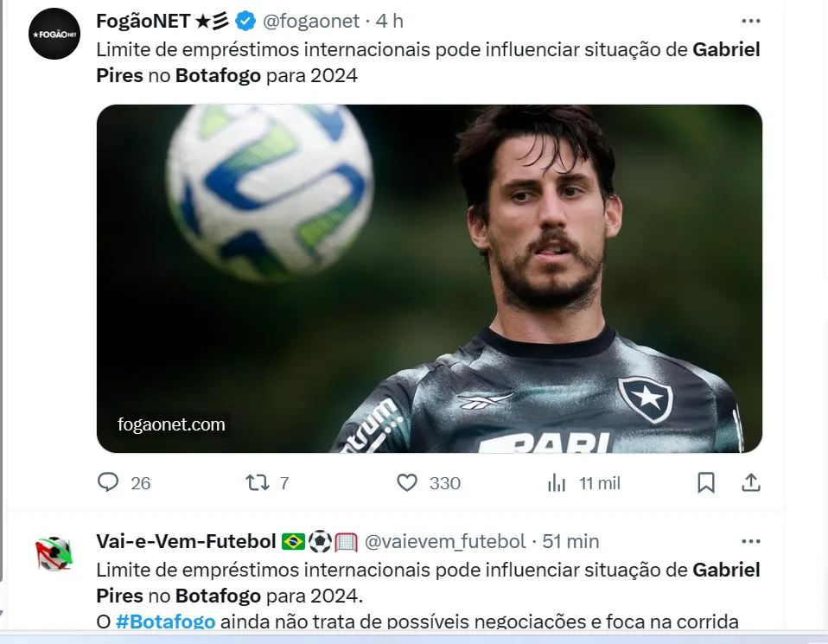Open the 51 min timestamp link
The image size is (828, 644).
tap(570, 541)
